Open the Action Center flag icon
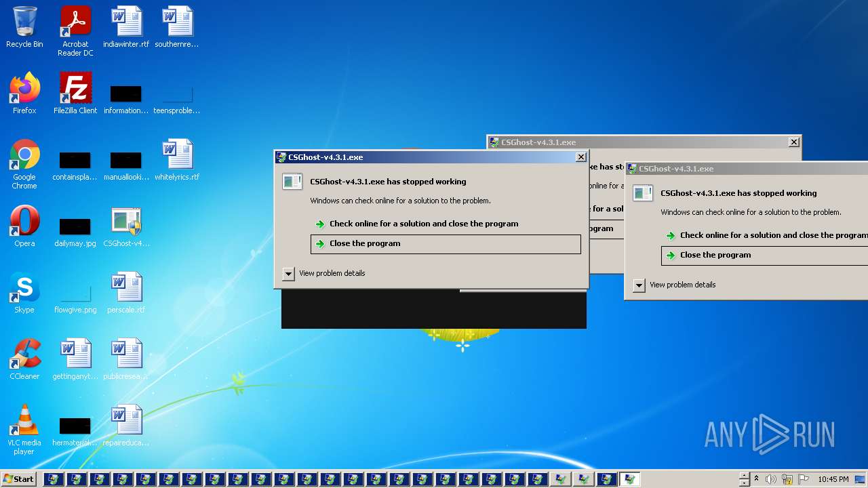Viewport: 868px width, 488px height. click(x=804, y=479)
